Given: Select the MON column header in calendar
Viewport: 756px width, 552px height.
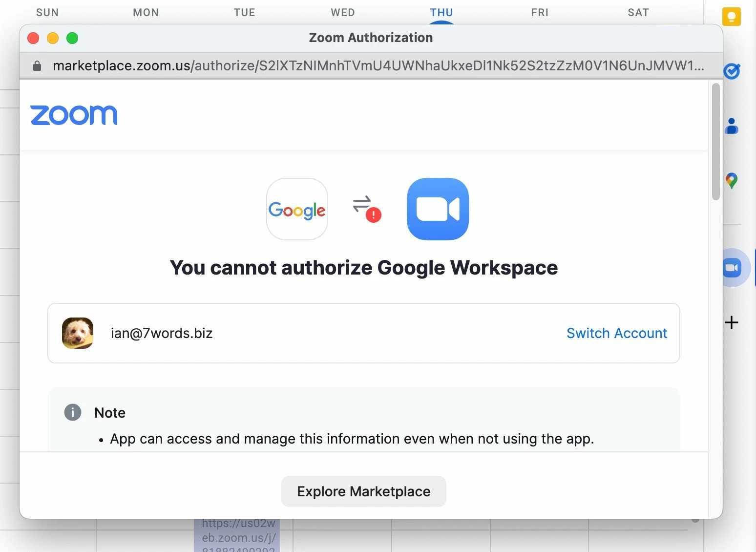Looking at the screenshot, I should pos(146,13).
